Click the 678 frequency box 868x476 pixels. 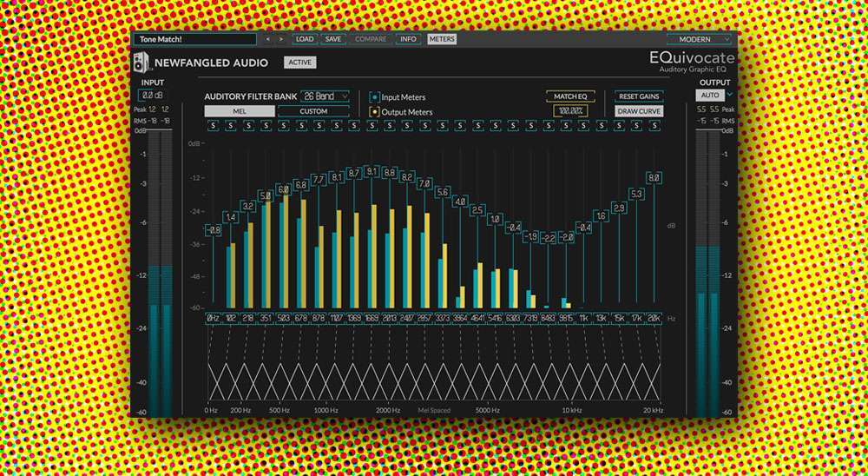coord(301,319)
